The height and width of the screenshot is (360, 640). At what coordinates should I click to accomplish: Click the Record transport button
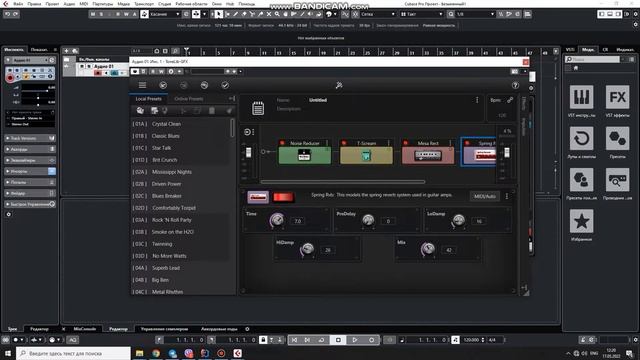coord(371,340)
